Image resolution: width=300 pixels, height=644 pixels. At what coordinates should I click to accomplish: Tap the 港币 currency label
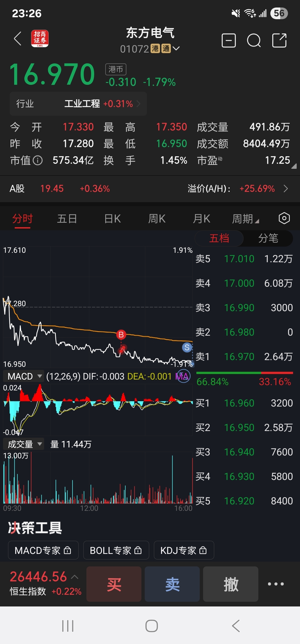click(x=116, y=69)
